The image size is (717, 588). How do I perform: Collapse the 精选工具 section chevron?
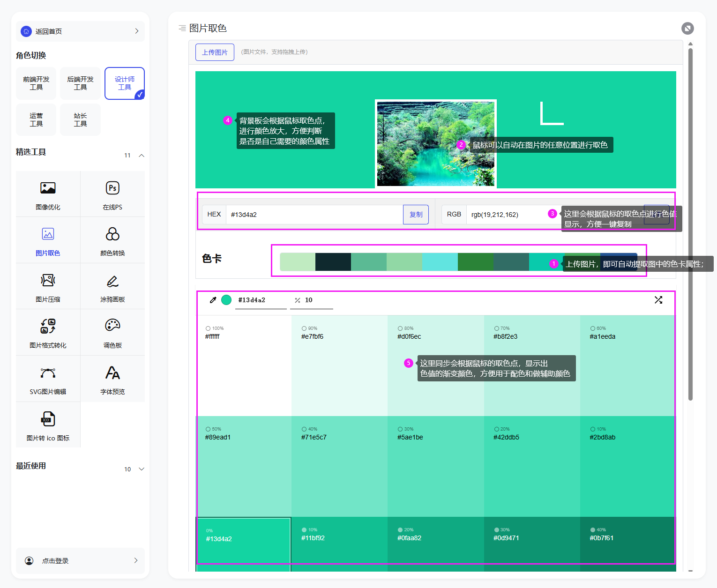pyautogui.click(x=142, y=156)
